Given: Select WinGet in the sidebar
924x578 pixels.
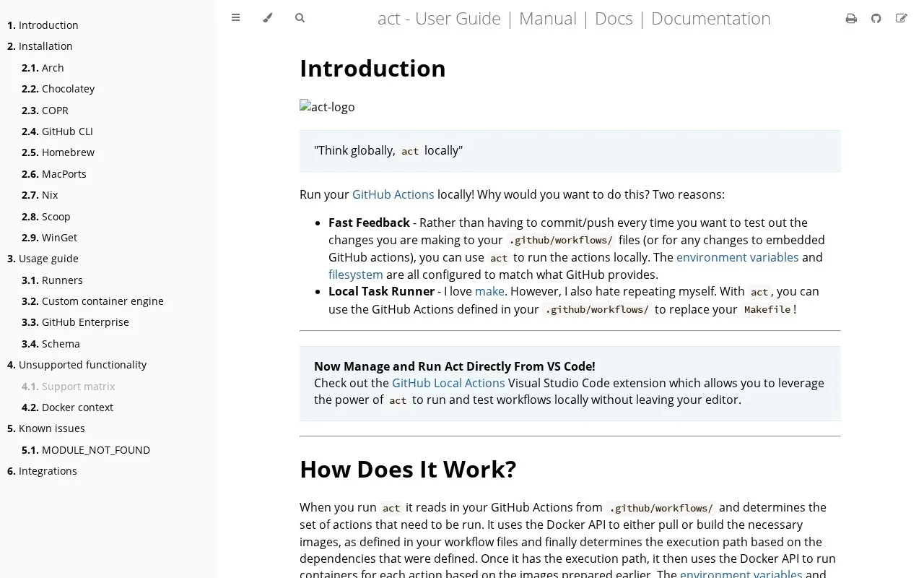Looking at the screenshot, I should coord(49,238).
